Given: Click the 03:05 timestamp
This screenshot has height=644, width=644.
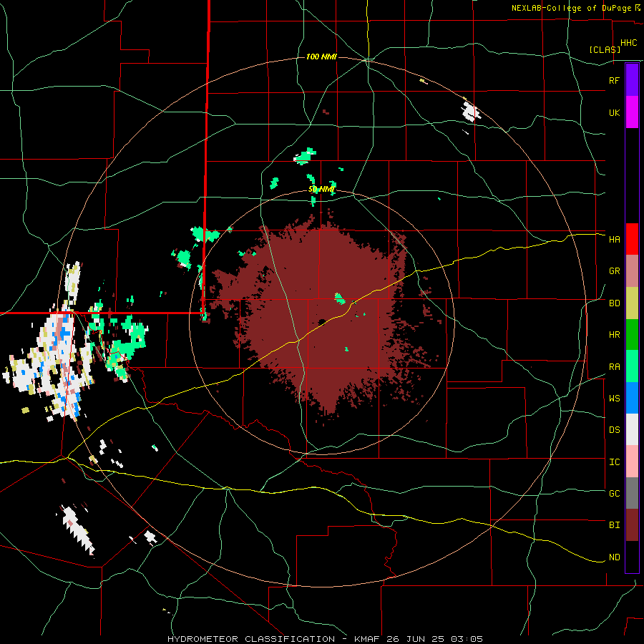Looking at the screenshot, I should 467,639.
